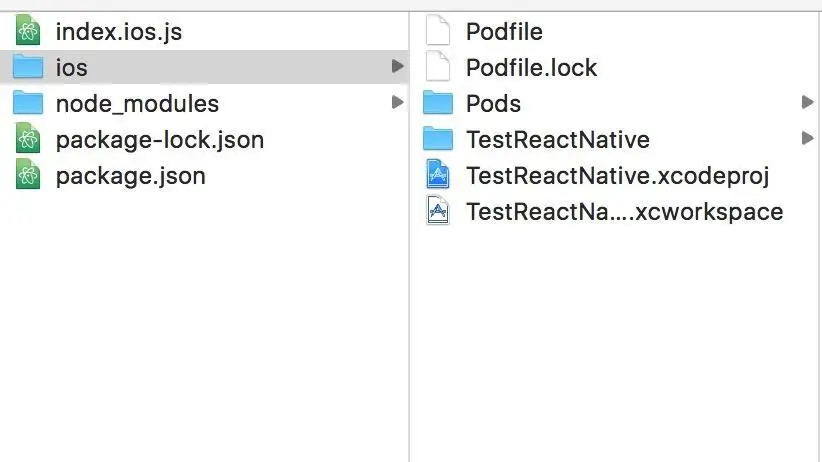
Task: Expand the node_modules folder arrow
Action: click(397, 102)
